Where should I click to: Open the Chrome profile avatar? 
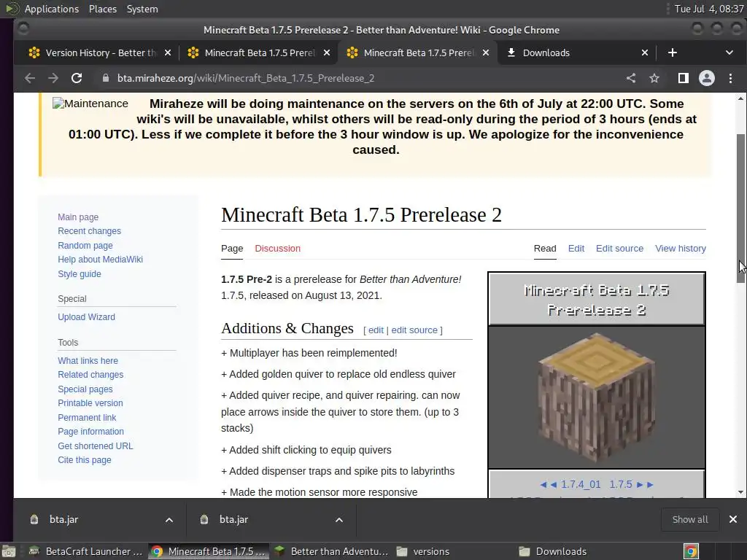[x=706, y=78]
